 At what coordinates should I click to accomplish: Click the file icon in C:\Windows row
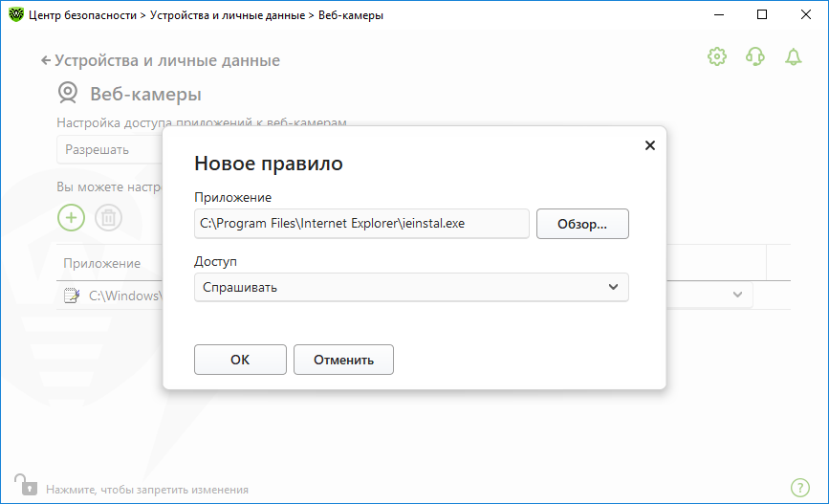[x=72, y=296]
